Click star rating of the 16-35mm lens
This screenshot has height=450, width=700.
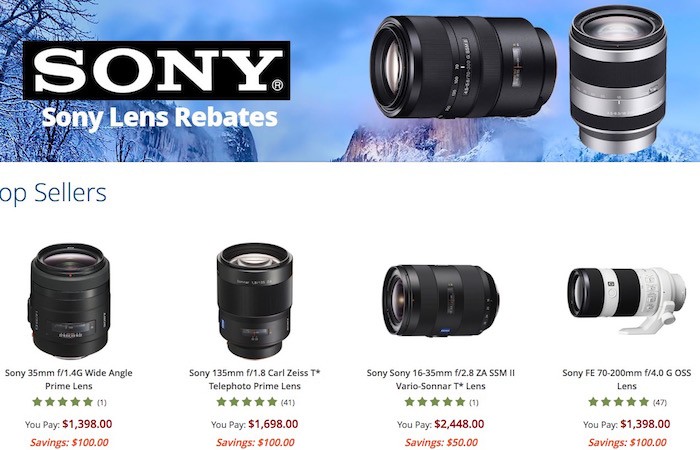(x=441, y=402)
